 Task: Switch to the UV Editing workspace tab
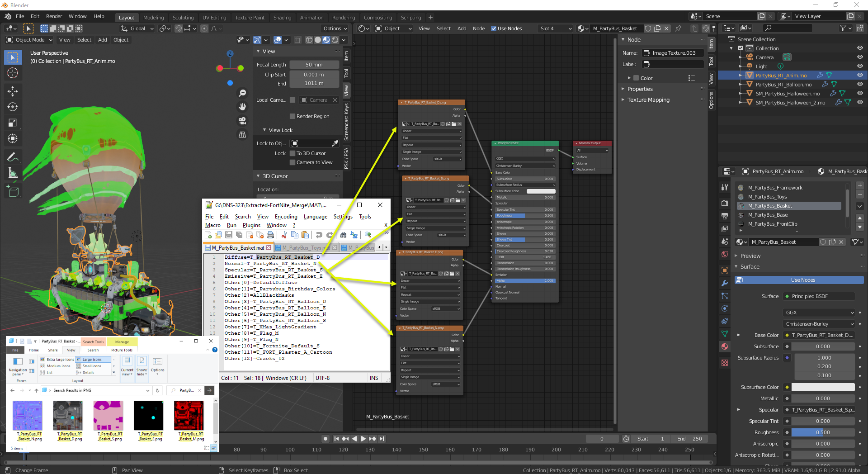[214, 18]
